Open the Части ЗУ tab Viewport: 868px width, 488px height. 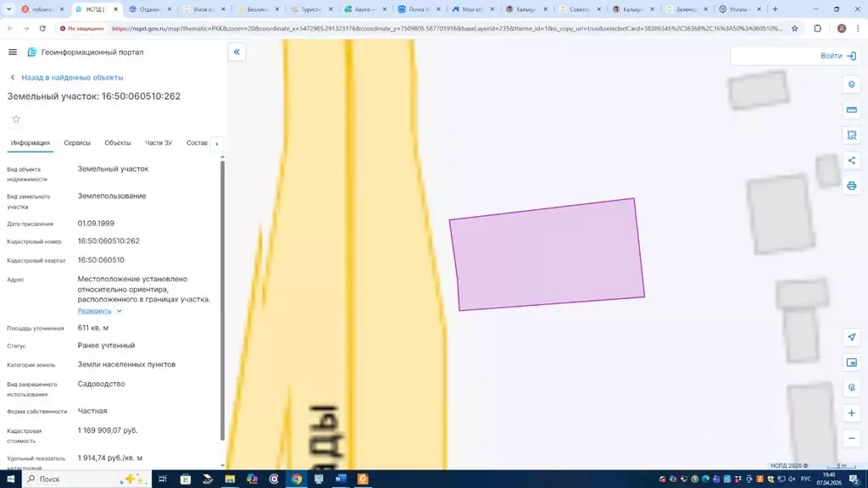[159, 142]
